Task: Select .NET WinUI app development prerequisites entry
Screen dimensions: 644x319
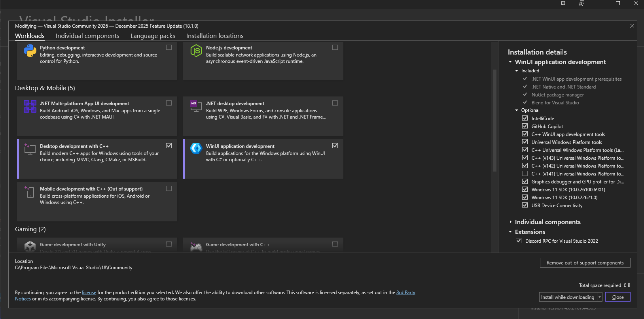Action: click(576, 79)
